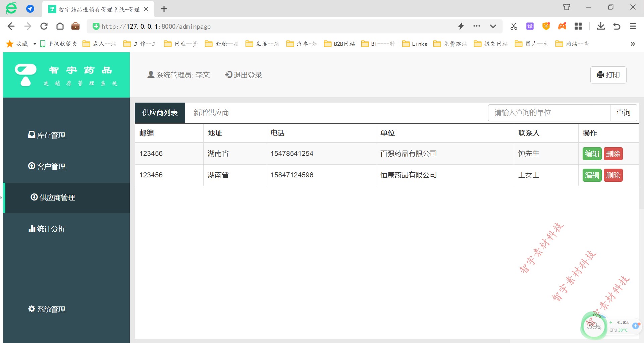The image size is (644, 343).
Task: Click the 39% memory accelerator ball
Action: (594, 325)
